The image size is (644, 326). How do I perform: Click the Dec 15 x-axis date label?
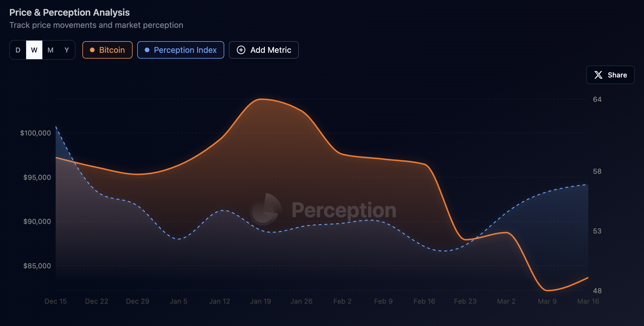(56, 301)
